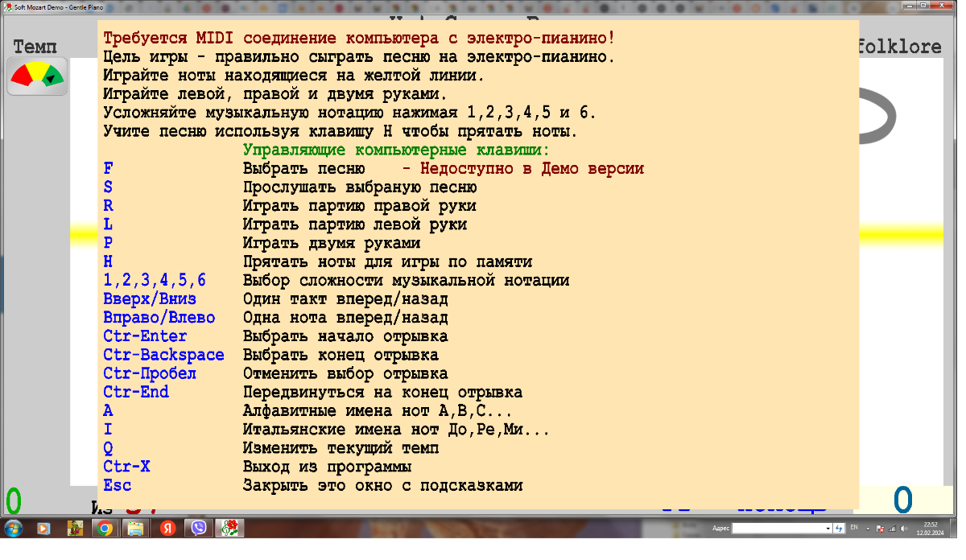Screen dimensions: 966x560
Task: Open the media player taskbar icon
Action: tap(43, 529)
